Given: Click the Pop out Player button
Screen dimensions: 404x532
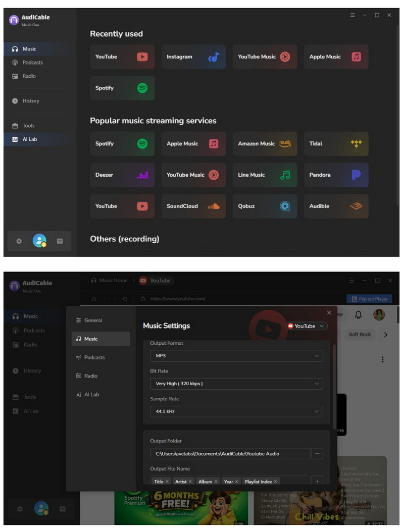Looking at the screenshot, I should click(x=369, y=299).
